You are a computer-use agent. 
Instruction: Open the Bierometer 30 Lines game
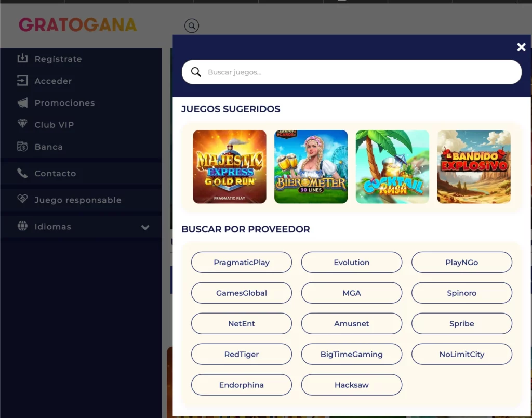pos(311,167)
